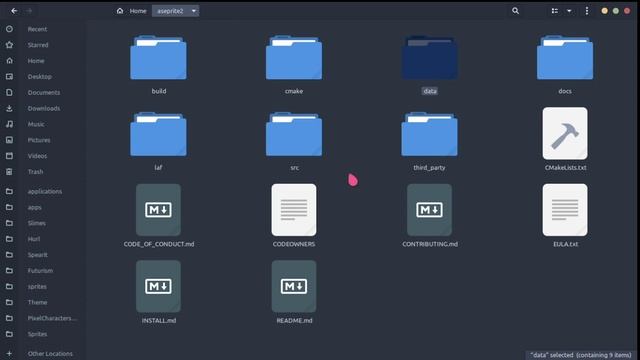This screenshot has height=360, width=640.
Task: Open Videos in the sidebar
Action: pos(37,156)
